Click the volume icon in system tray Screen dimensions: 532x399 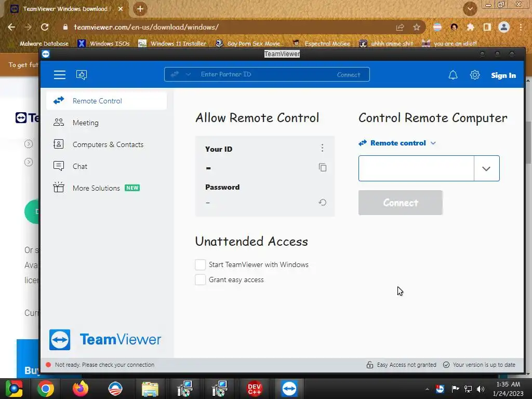481,389
